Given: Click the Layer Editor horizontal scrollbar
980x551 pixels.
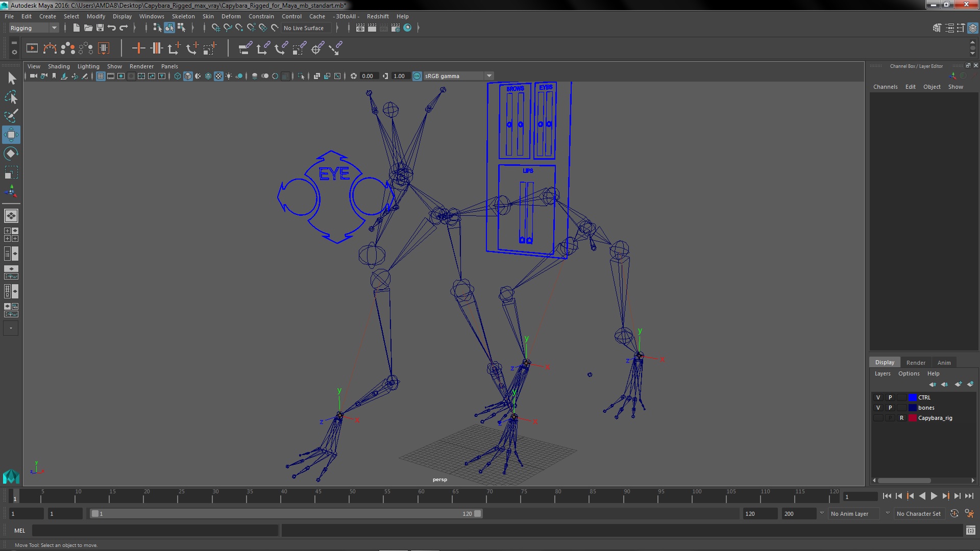Looking at the screenshot, I should pos(904,481).
